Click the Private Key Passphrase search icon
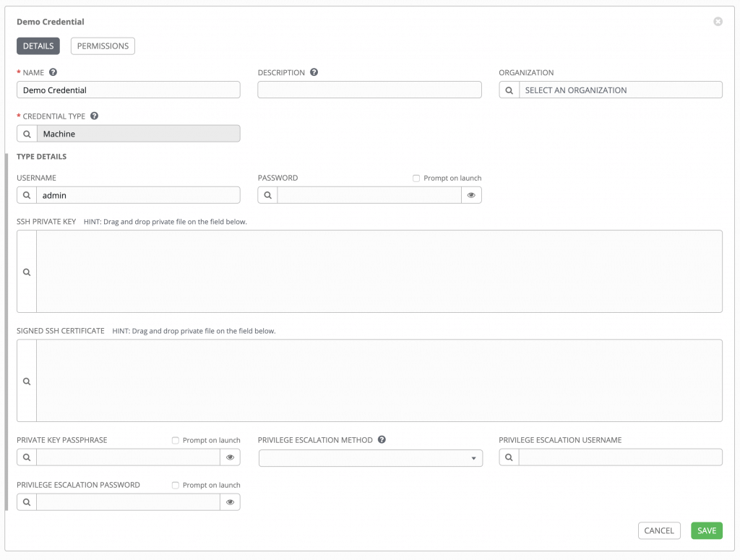 tap(27, 457)
